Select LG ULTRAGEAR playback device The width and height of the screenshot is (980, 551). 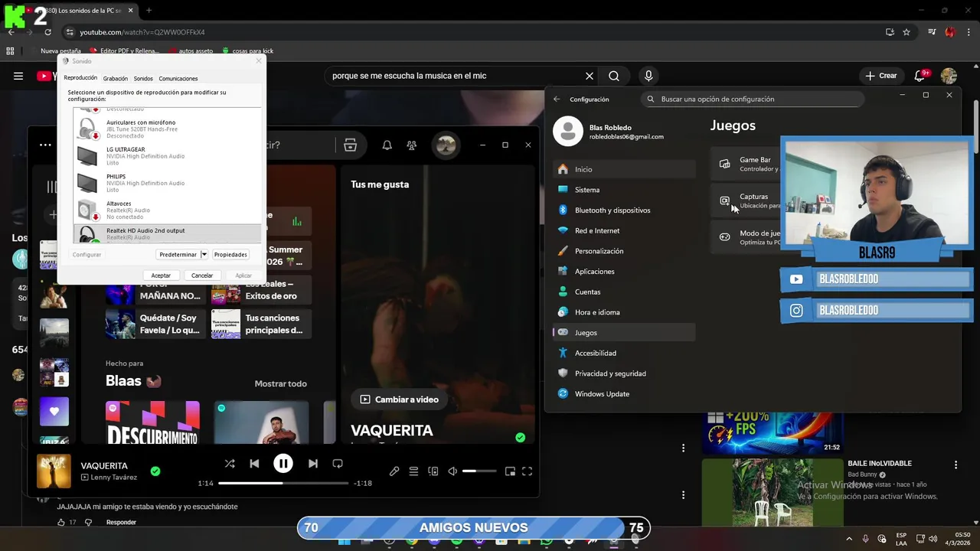167,156
